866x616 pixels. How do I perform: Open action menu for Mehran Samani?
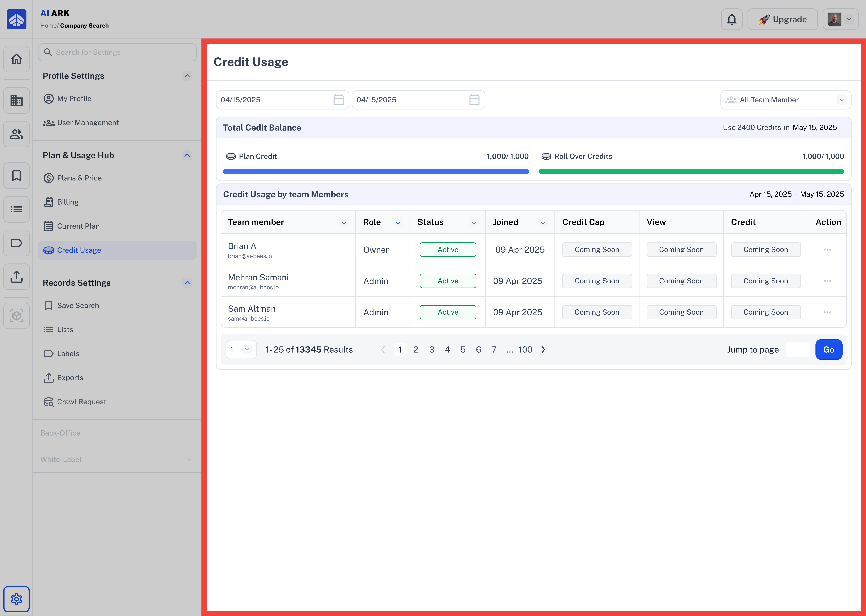(827, 281)
